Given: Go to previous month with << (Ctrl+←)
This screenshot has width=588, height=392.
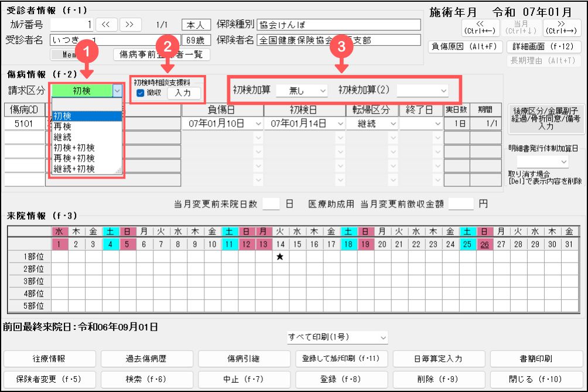Looking at the screenshot, I should pos(480,26).
